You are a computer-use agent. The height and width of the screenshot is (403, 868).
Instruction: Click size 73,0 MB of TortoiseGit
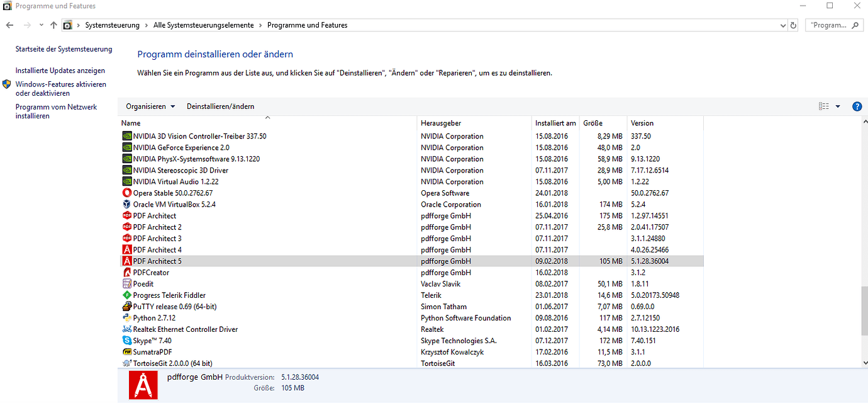click(x=609, y=363)
